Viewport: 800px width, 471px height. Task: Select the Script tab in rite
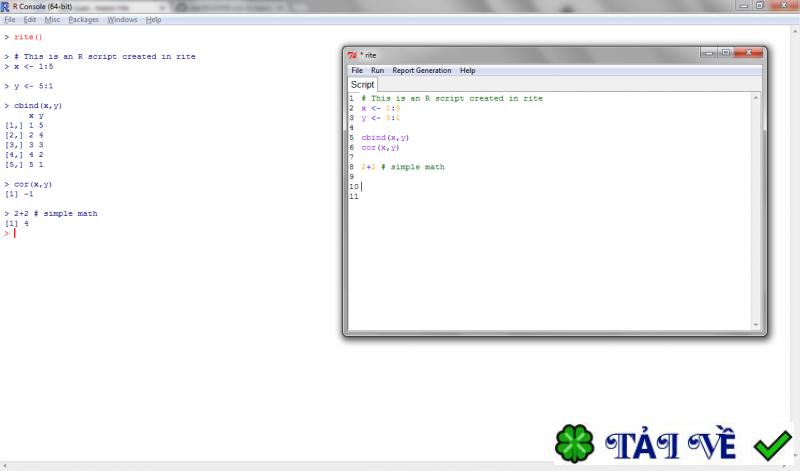point(362,85)
